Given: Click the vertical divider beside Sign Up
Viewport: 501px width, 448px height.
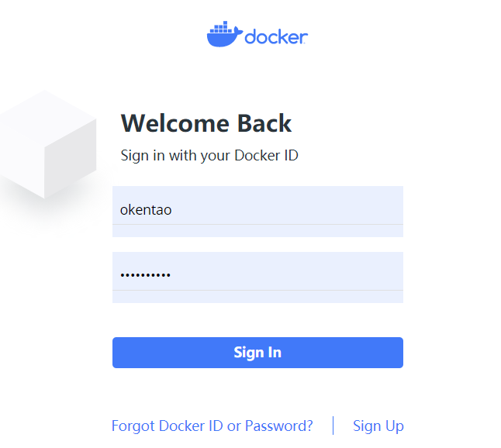Looking at the screenshot, I should click(x=333, y=426).
